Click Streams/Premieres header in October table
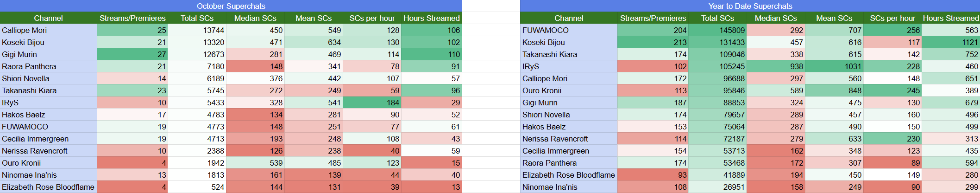The width and height of the screenshot is (980, 193). pyautogui.click(x=132, y=18)
